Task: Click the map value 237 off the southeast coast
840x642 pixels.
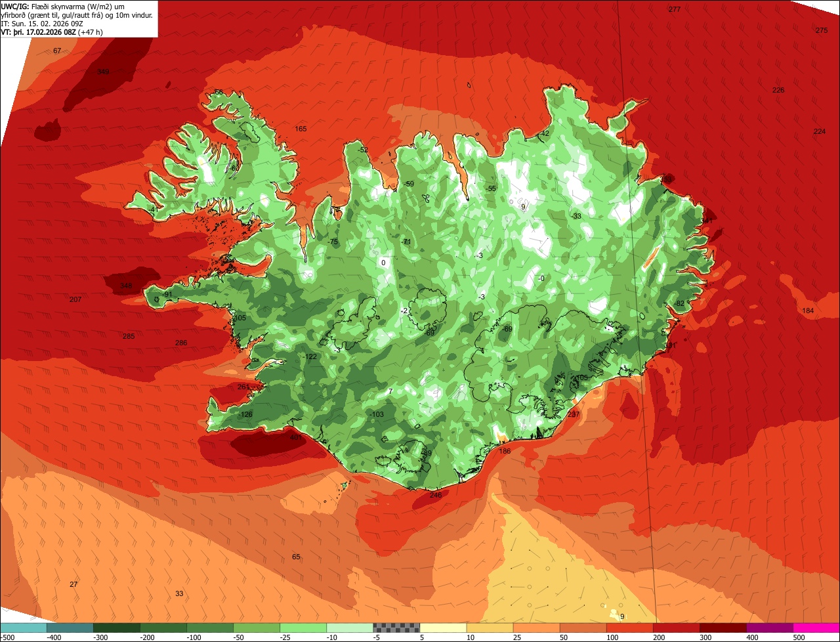Action: click(x=574, y=415)
